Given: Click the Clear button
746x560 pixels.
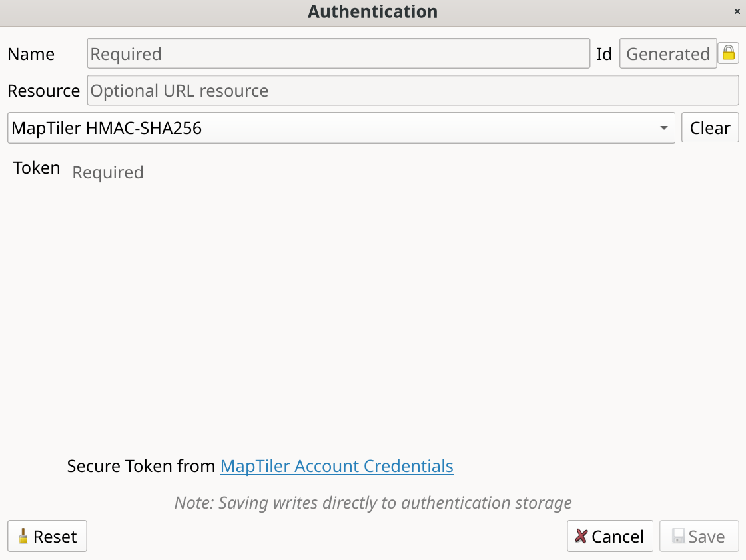Looking at the screenshot, I should pos(710,127).
